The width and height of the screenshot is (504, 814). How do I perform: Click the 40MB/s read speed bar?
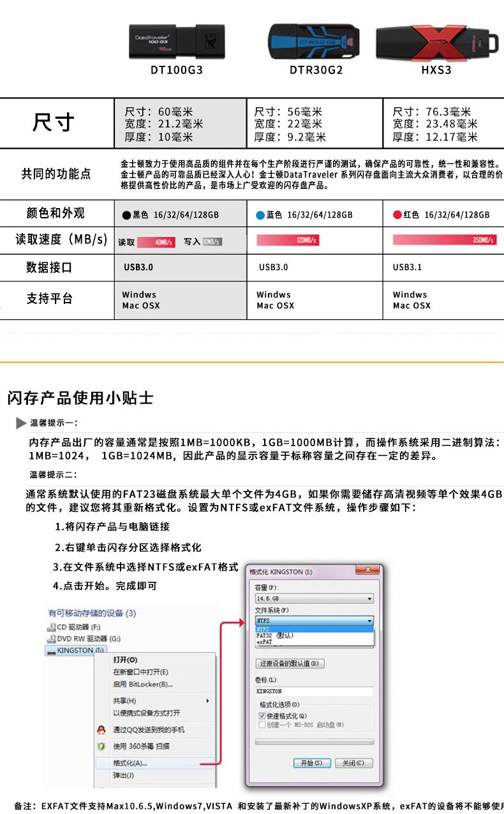pos(156,242)
